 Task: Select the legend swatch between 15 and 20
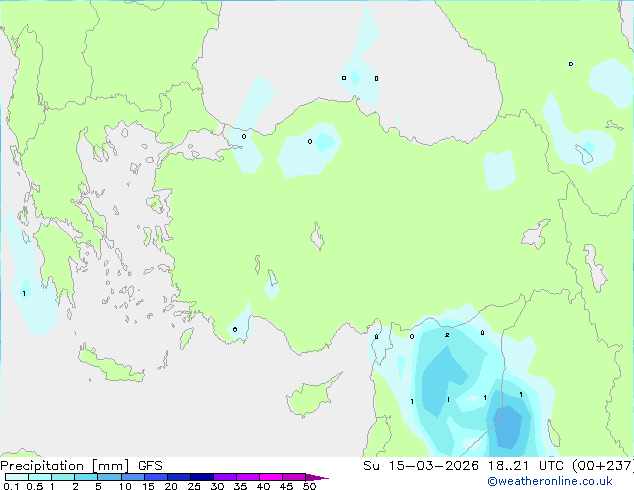click(155, 477)
